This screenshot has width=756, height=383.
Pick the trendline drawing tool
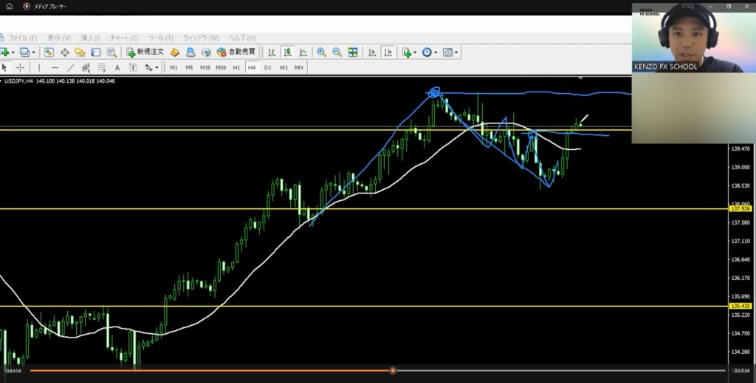tap(70, 68)
